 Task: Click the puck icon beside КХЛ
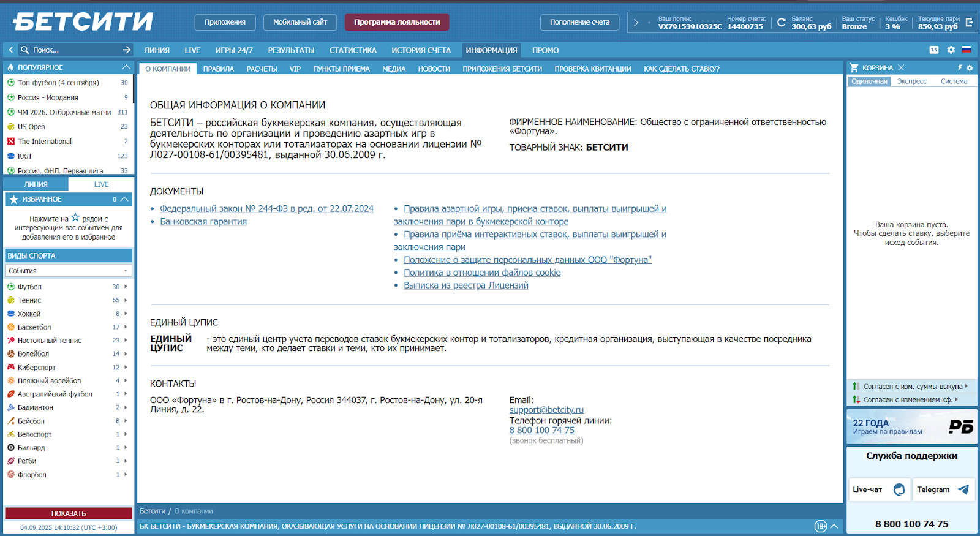click(11, 156)
